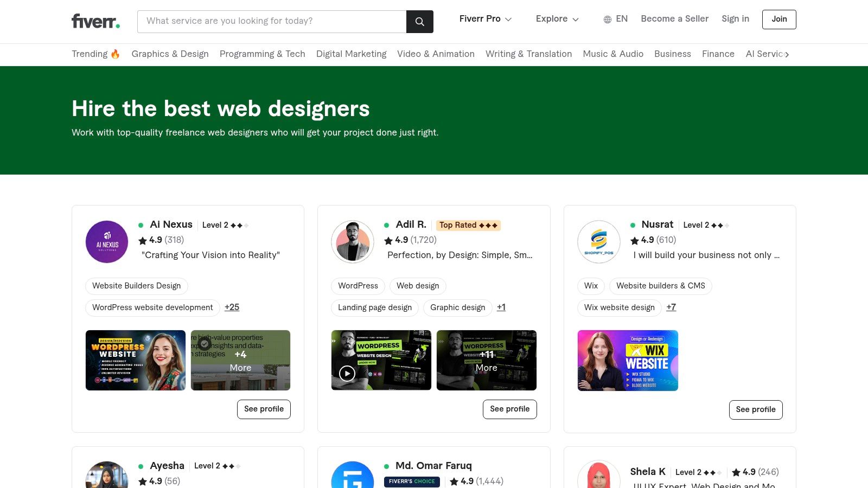Select Wix website design tag
Screen dimensions: 868x488
(x=620, y=307)
